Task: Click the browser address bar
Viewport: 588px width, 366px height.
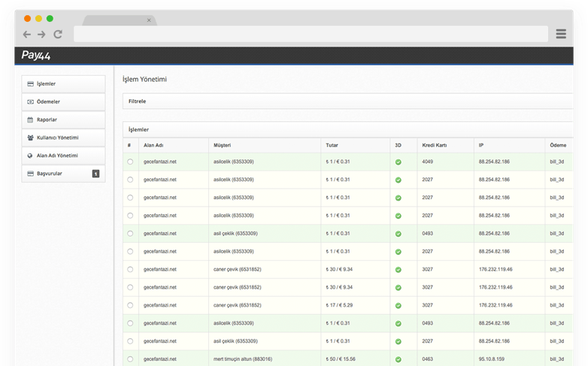Action: 311,35
